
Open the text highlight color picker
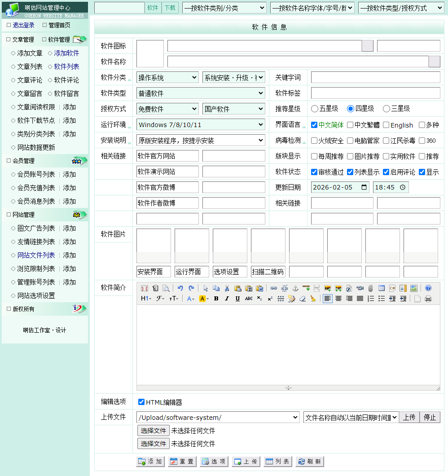tap(204, 299)
